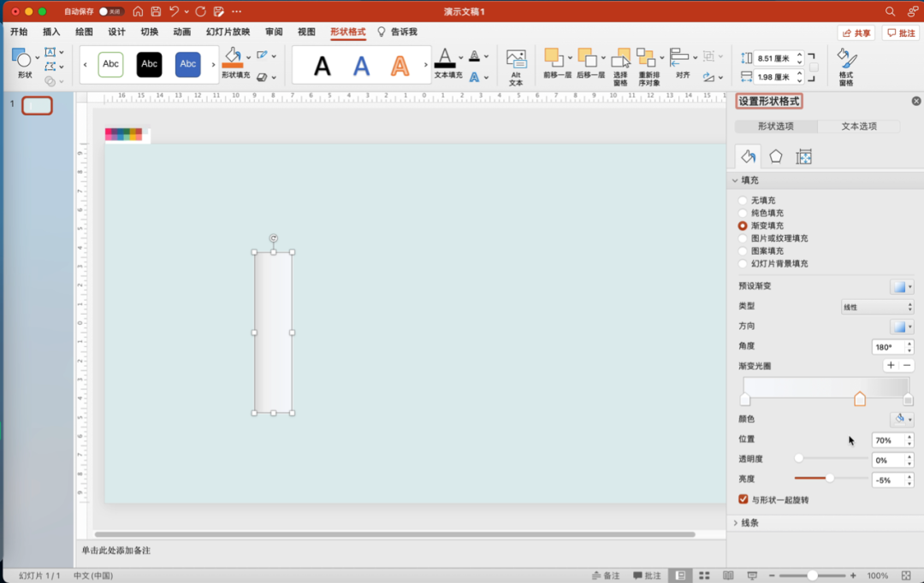This screenshot has width=924, height=583.
Task: Open the Home ribbon tab
Action: (x=19, y=32)
